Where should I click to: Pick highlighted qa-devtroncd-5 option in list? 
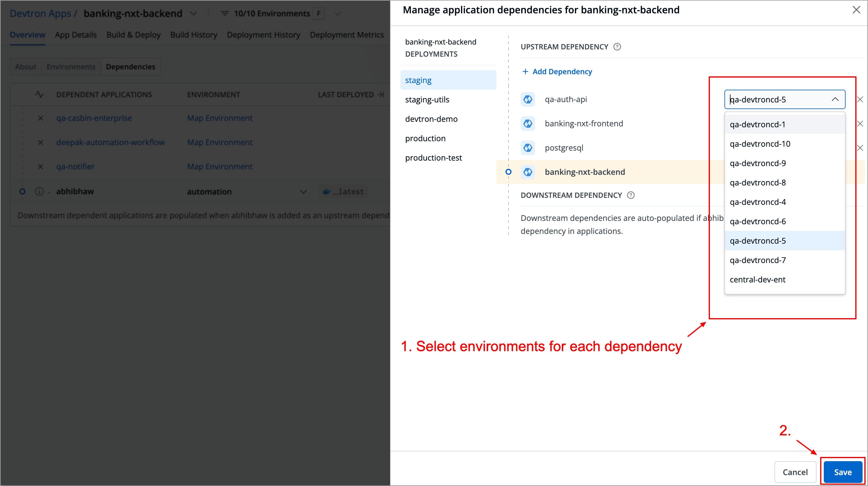785,241
